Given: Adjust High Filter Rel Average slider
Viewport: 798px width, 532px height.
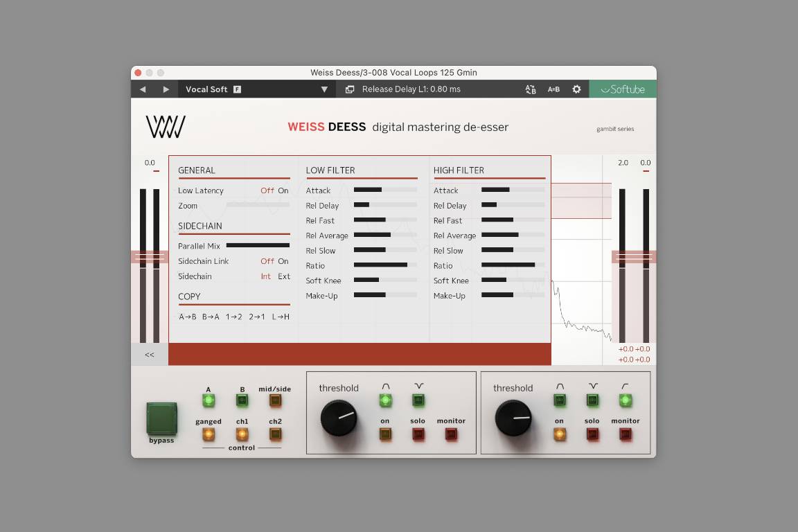Looking at the screenshot, I should [x=513, y=235].
